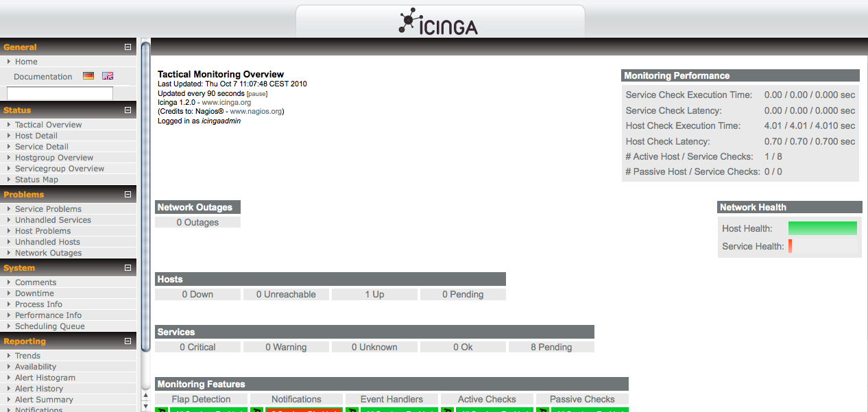Click Flap Detection feature header
This screenshot has height=412, width=868.
[201, 400]
